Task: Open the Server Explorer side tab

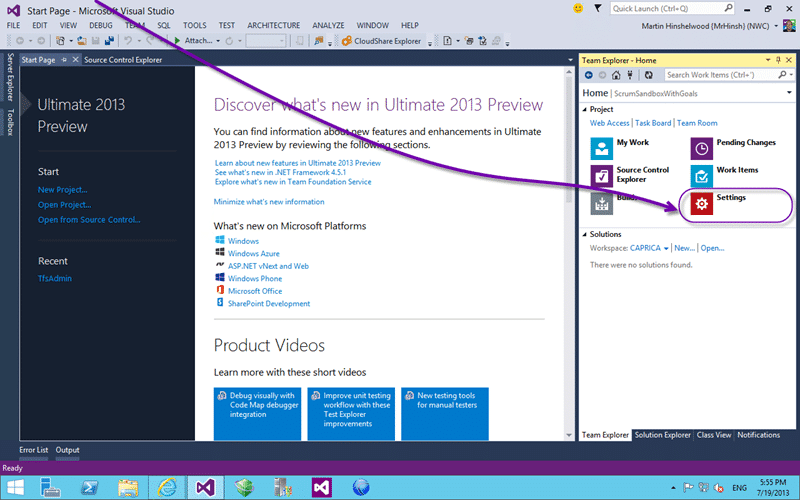Action: [x=10, y=77]
